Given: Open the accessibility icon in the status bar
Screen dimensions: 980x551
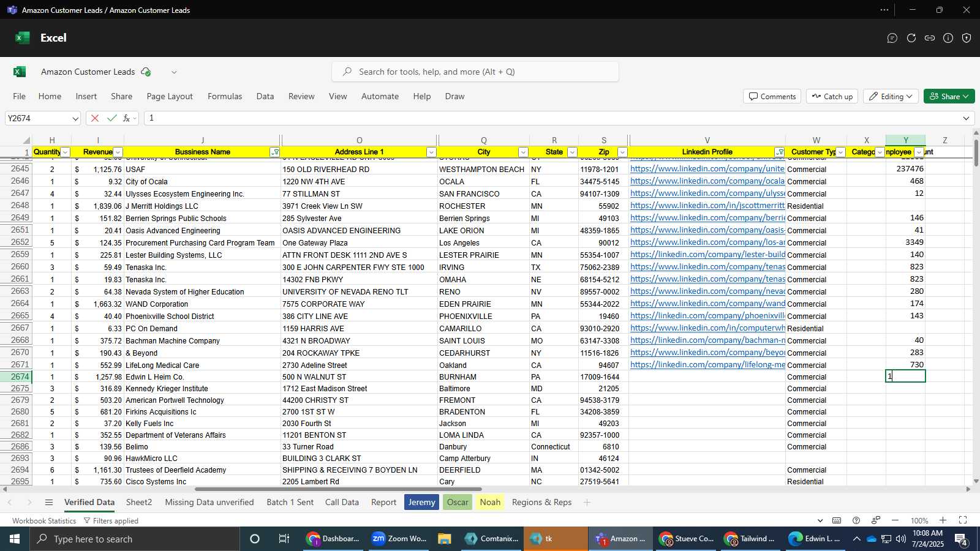Looking at the screenshot, I should (x=876, y=520).
